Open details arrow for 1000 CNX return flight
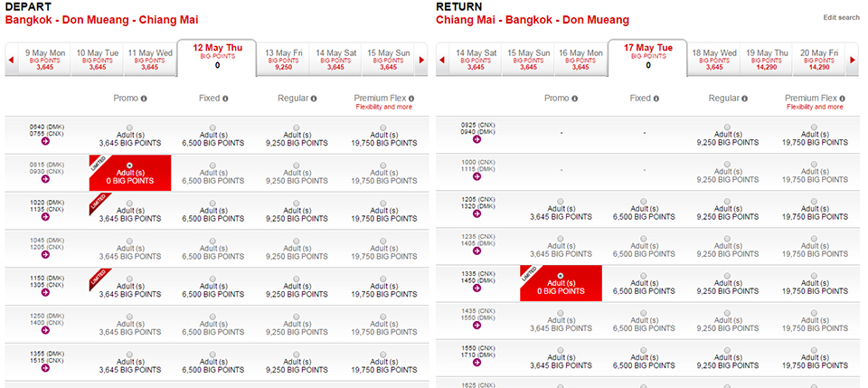 (x=476, y=177)
